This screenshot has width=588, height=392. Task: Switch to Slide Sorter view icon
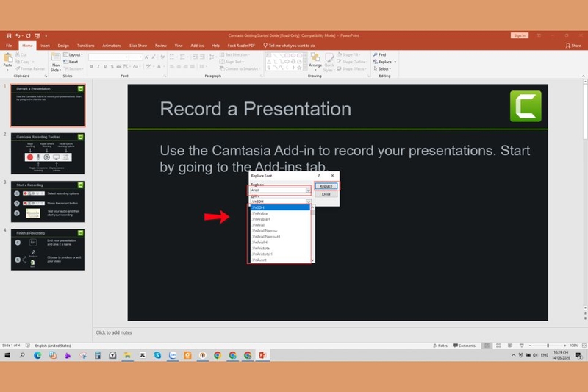(x=498, y=346)
